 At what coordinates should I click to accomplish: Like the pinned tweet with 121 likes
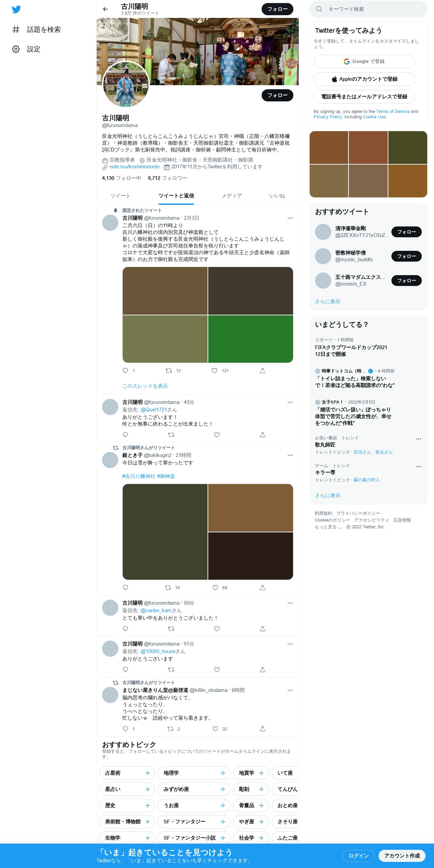point(214,370)
